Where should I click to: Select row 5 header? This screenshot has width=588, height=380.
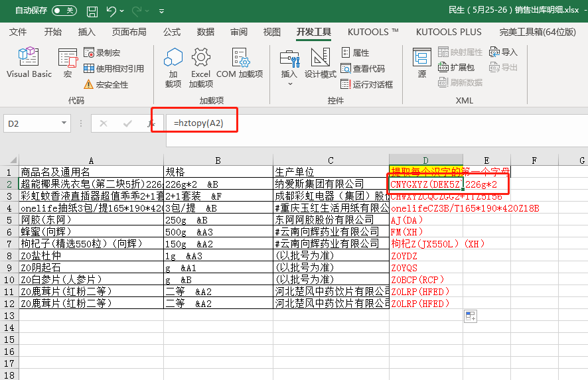click(x=9, y=220)
